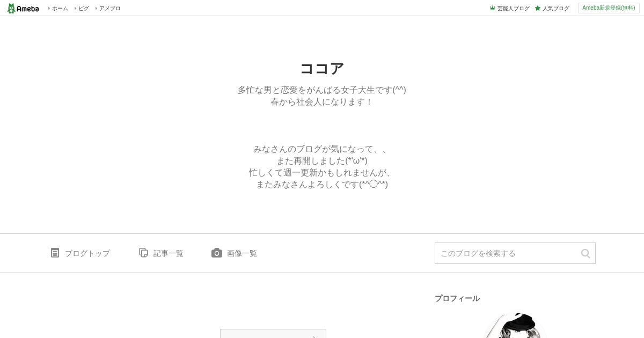Open the アメブロ link in top bar
This screenshot has height=338, width=644.
tap(110, 9)
